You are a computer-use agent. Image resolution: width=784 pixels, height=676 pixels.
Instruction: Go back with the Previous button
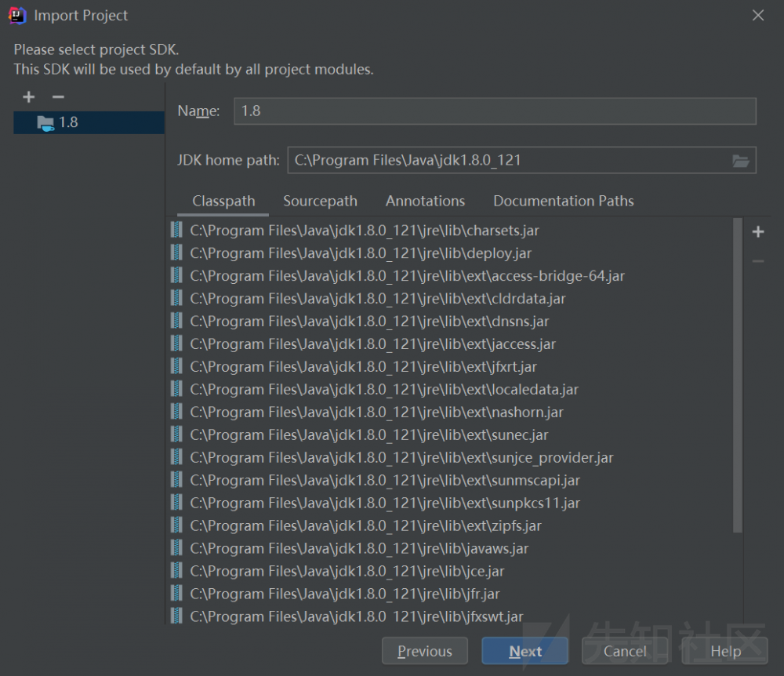(x=424, y=651)
